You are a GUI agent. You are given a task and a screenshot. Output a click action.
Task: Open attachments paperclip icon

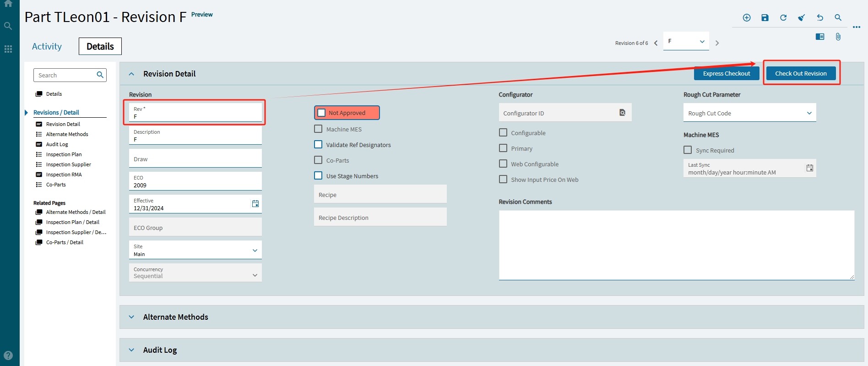(838, 37)
